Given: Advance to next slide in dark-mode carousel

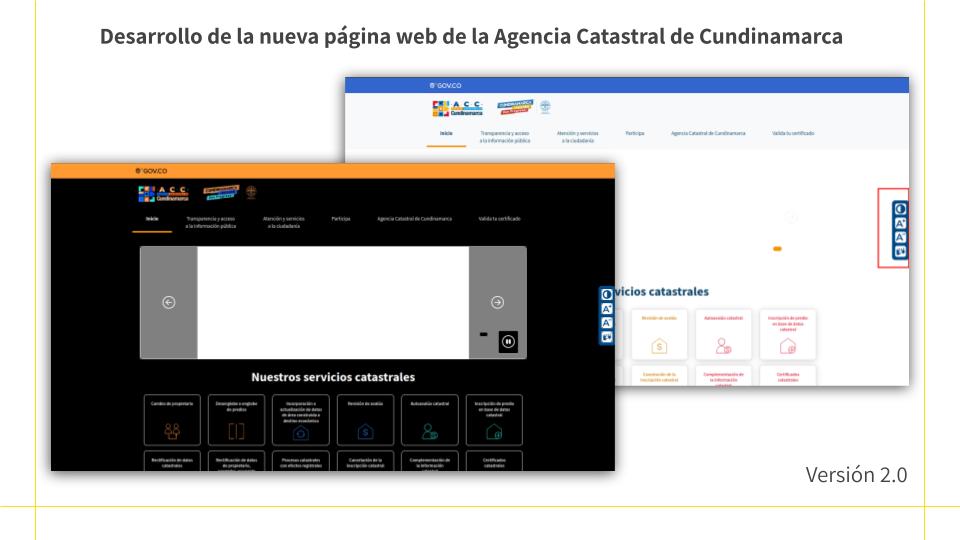Looking at the screenshot, I should (497, 302).
